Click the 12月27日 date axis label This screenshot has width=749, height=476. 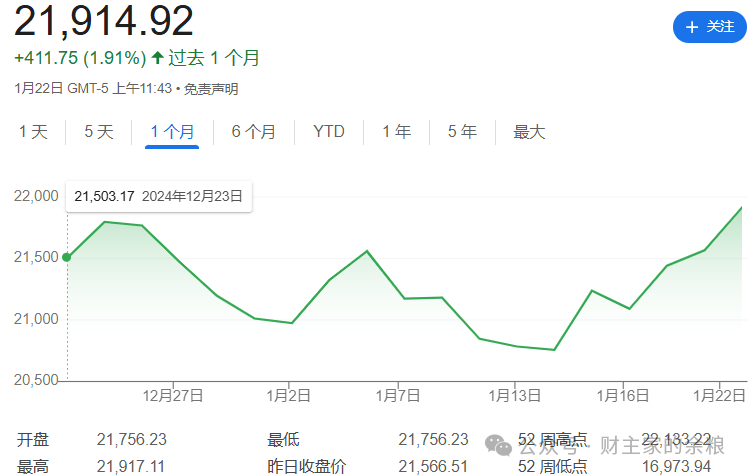[x=174, y=395]
